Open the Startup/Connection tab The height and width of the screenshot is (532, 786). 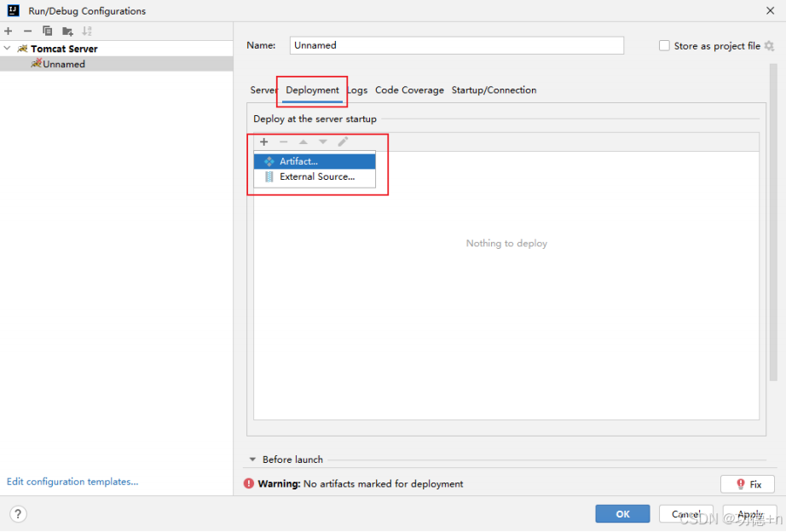tap(494, 90)
